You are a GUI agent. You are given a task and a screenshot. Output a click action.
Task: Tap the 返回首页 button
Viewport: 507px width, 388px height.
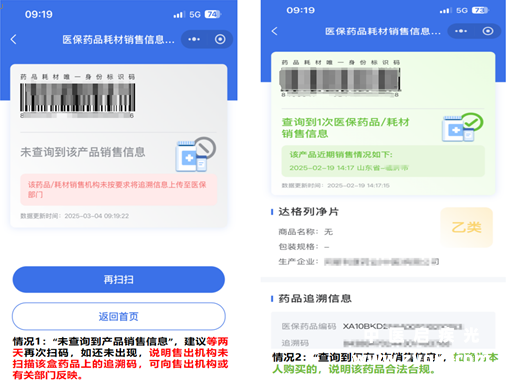119,316
